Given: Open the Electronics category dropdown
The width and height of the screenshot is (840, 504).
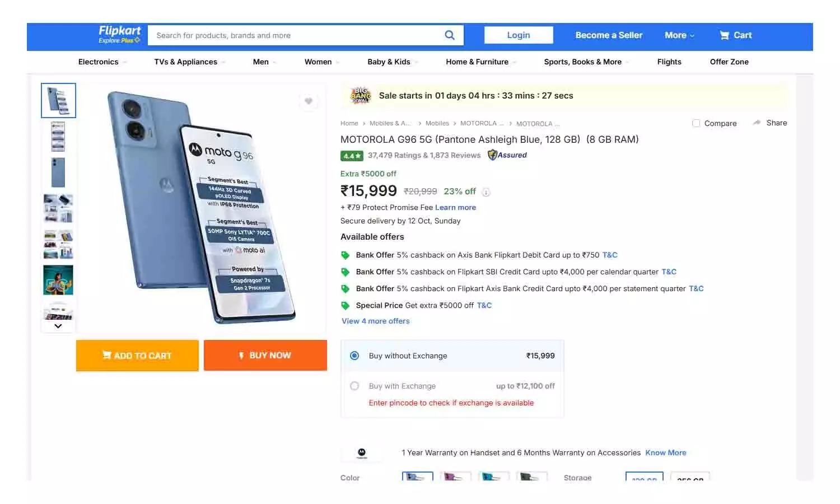Looking at the screenshot, I should (x=99, y=62).
